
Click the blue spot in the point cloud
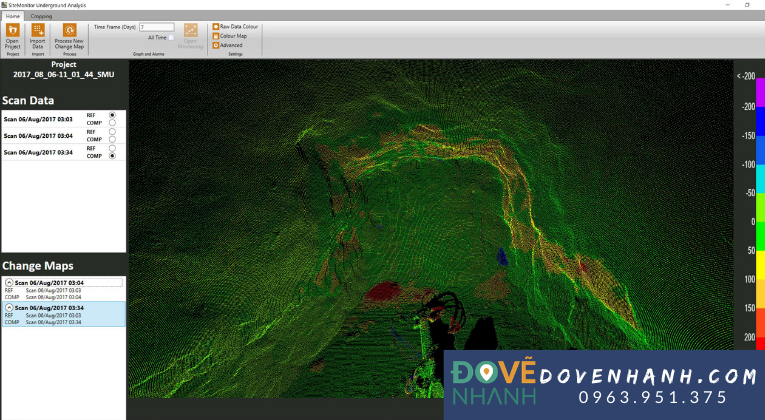click(502, 256)
